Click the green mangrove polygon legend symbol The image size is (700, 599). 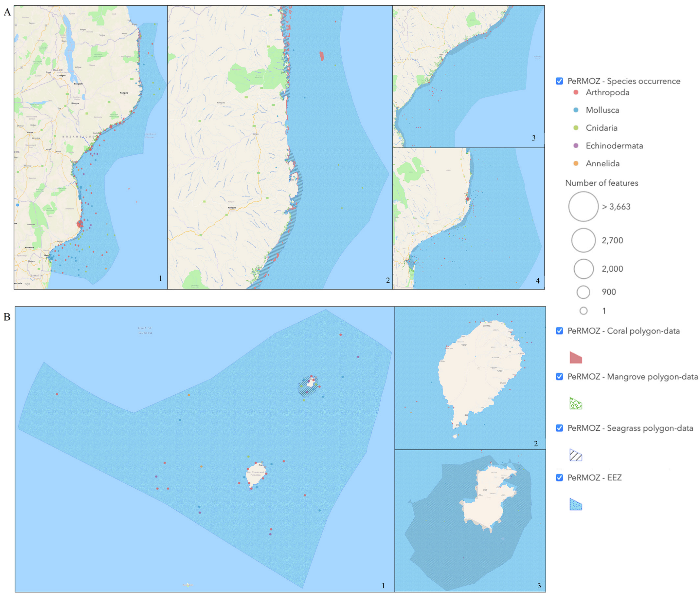pos(576,403)
